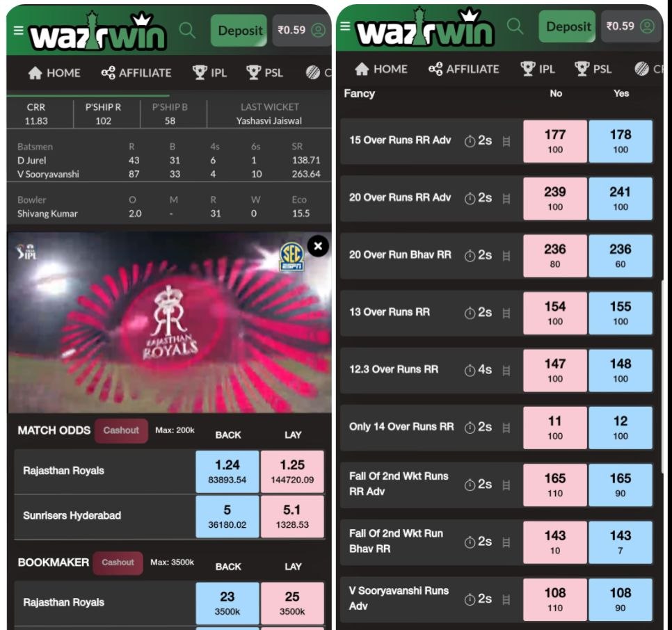Screen dimensions: 672x630
Task: Open the hamburger menu on left screen
Action: coord(18,31)
